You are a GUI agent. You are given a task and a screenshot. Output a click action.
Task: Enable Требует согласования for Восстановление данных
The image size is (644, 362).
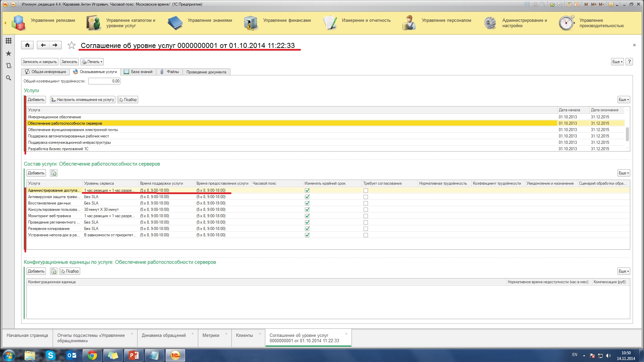[x=366, y=203]
